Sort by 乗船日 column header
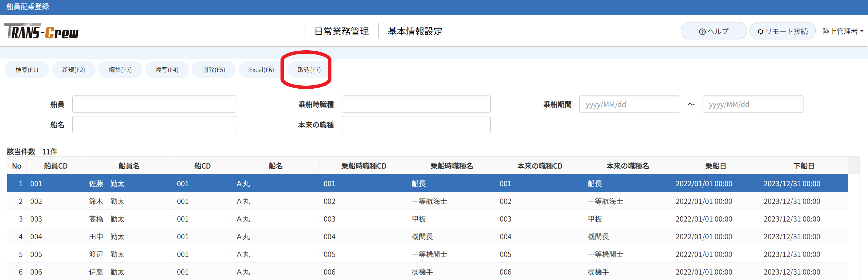The width and height of the screenshot is (868, 280). pyautogui.click(x=716, y=166)
